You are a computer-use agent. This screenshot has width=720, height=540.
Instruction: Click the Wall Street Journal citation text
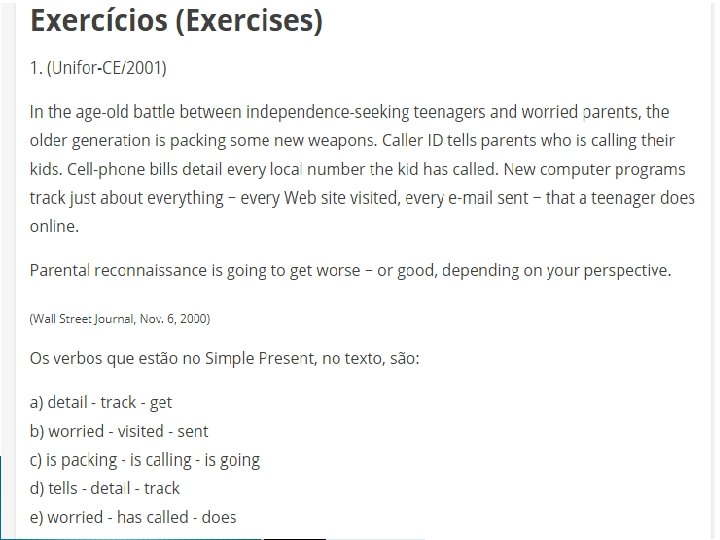click(x=120, y=319)
